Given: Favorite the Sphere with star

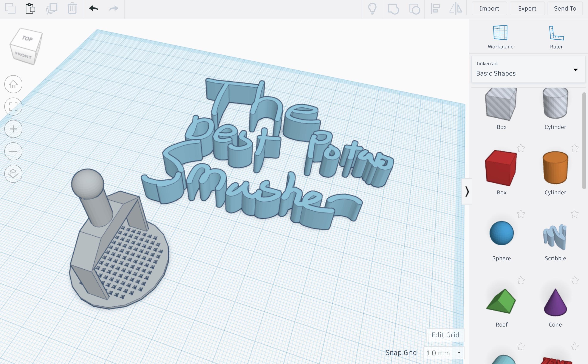Looking at the screenshot, I should point(521,214).
